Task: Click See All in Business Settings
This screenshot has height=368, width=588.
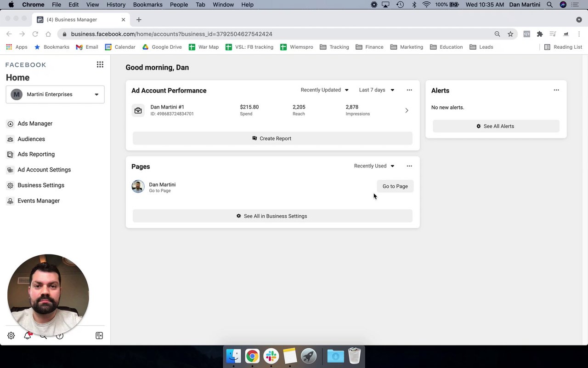Action: 272,216
